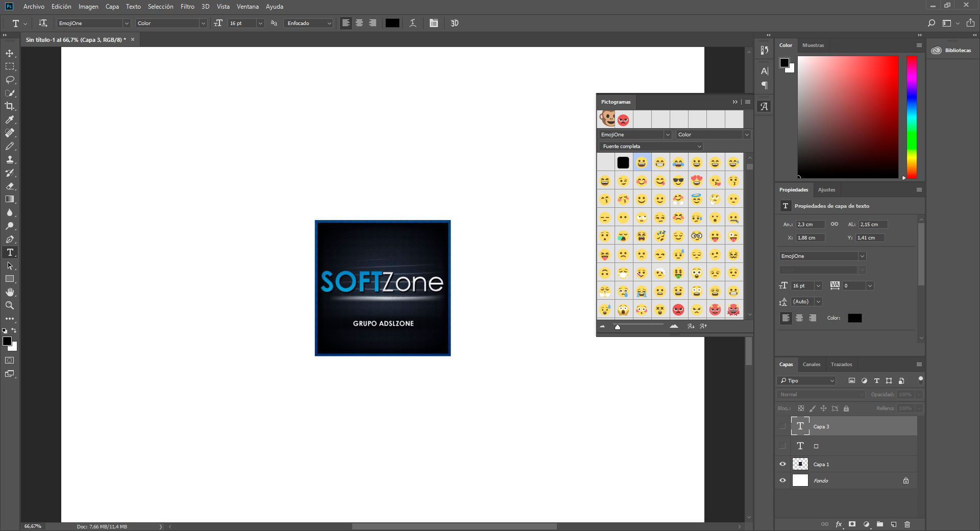This screenshot has width=980, height=531.
Task: Open the Bibliotecas panel
Action: pyautogui.click(x=952, y=51)
